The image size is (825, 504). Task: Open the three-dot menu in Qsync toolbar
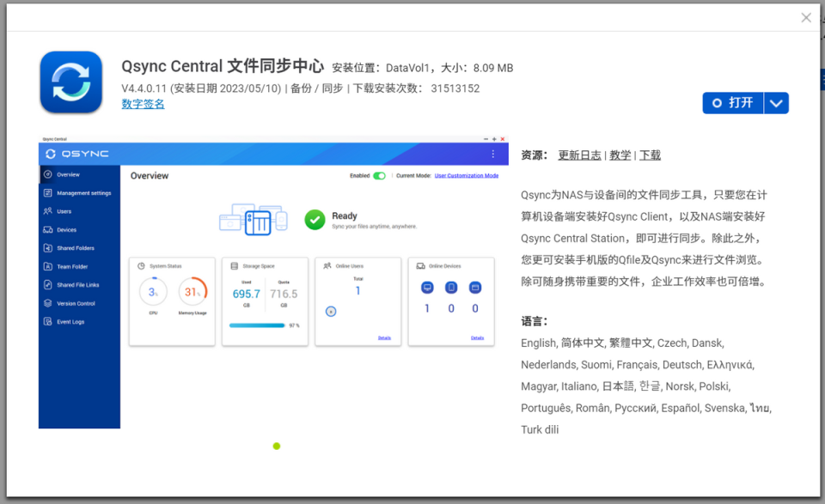[492, 153]
